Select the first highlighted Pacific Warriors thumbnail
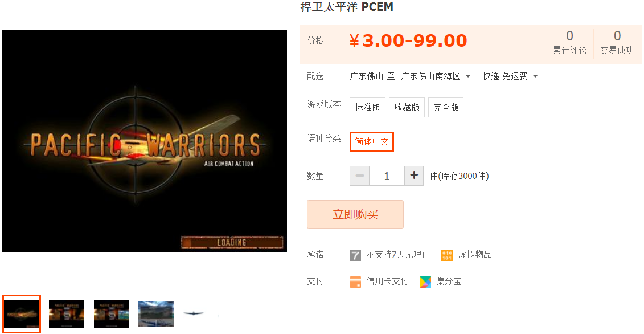Viewport: 644px width, 334px height. click(22, 314)
